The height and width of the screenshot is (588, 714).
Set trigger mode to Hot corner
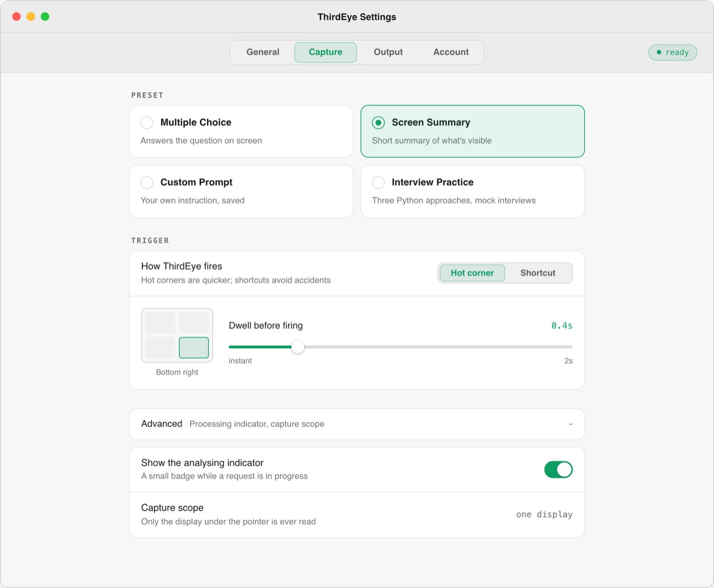point(472,273)
